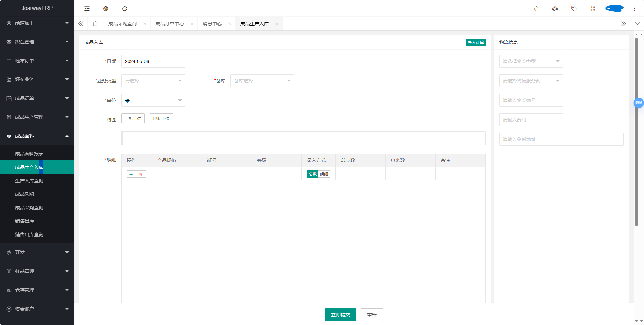Add a detail row with plus icon

pyautogui.click(x=131, y=174)
